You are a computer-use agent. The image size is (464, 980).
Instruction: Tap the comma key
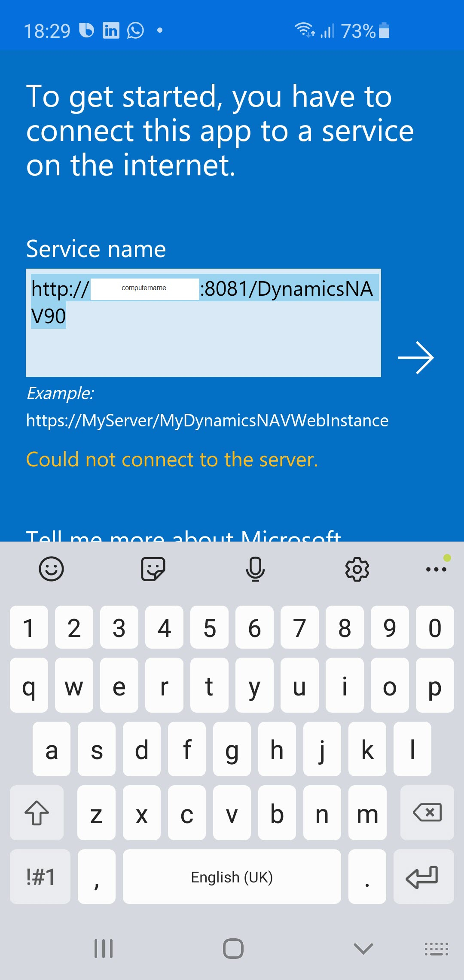click(x=97, y=876)
